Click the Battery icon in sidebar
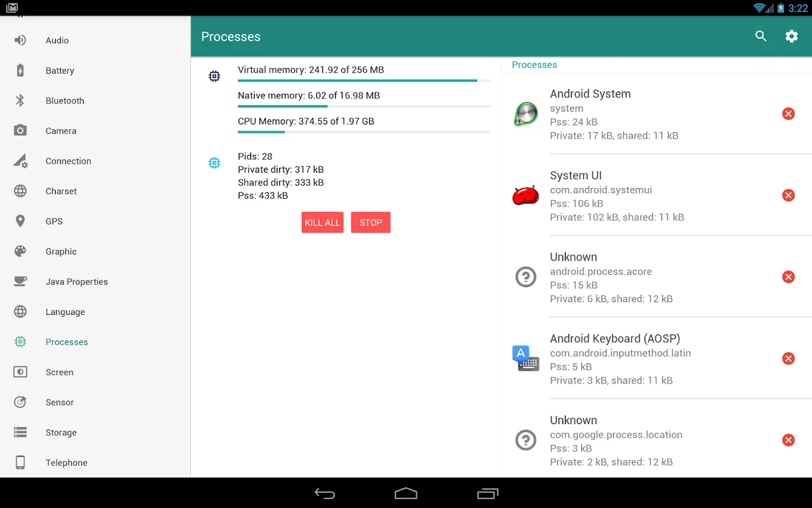Screen dimensions: 812x508 pyautogui.click(x=20, y=70)
